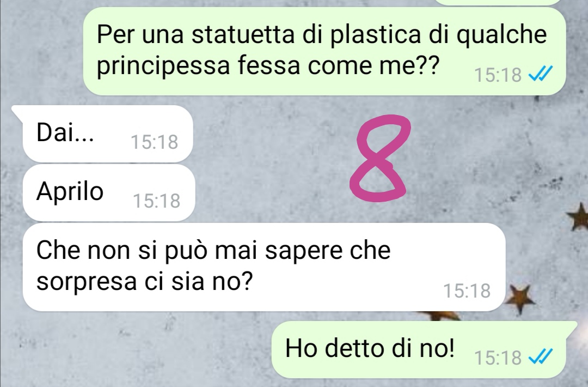Click the 15:18 timestamp on the "Dai..." bubble
The width and height of the screenshot is (588, 387).
coord(154,142)
